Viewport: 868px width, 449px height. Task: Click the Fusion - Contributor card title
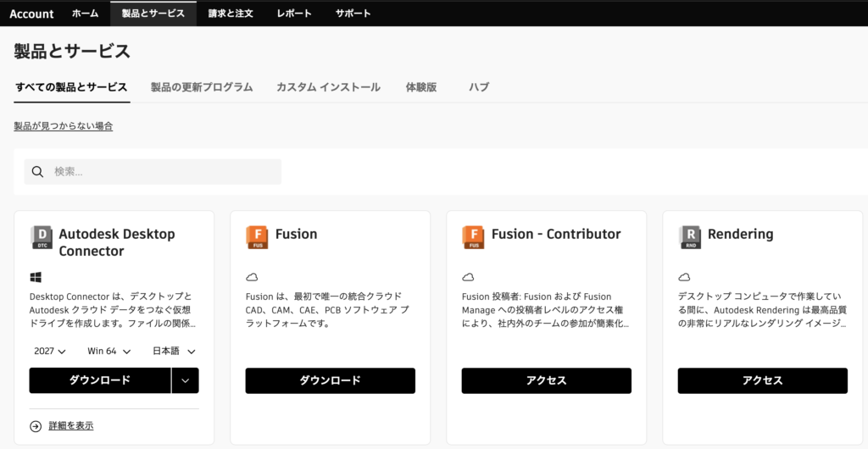[556, 234]
